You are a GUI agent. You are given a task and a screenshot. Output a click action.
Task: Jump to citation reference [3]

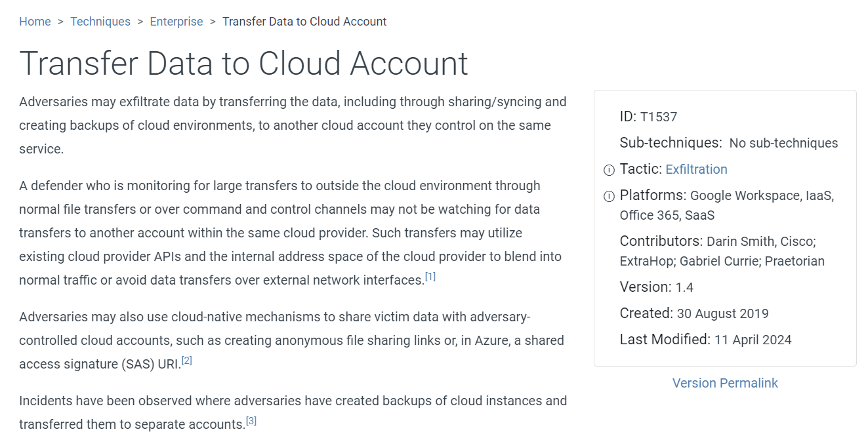coord(251,421)
